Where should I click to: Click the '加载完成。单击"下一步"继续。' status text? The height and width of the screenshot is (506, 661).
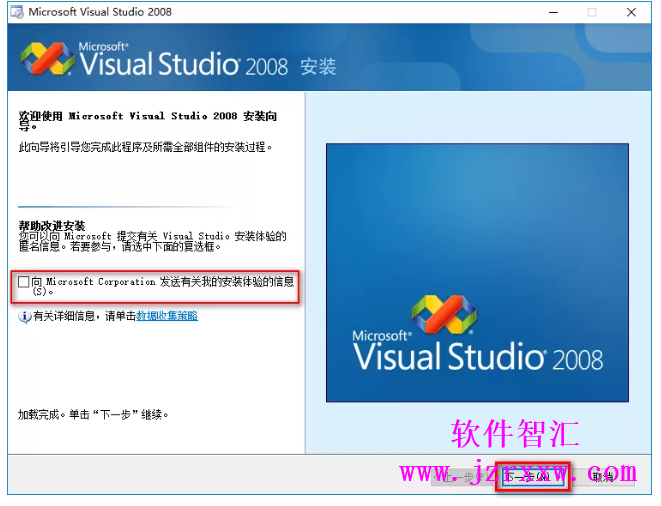point(93,414)
